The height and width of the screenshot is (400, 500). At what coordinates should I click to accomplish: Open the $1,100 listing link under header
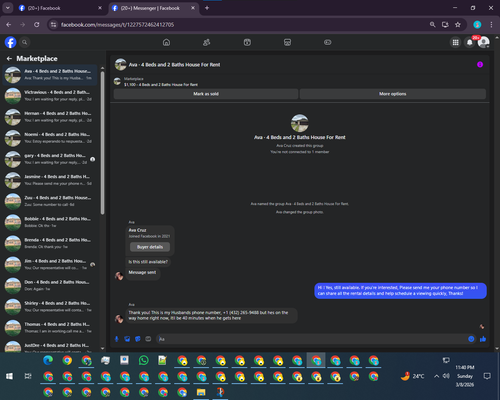[161, 85]
